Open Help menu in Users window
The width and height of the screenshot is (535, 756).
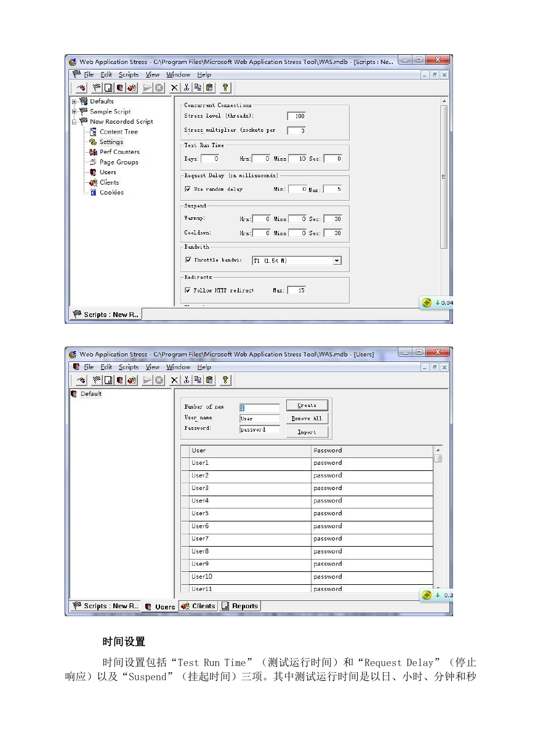coord(204,367)
